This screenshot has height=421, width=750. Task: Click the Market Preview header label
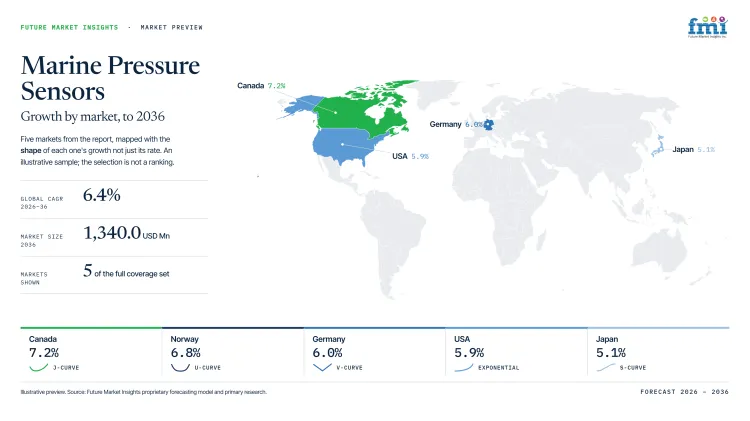pyautogui.click(x=171, y=27)
